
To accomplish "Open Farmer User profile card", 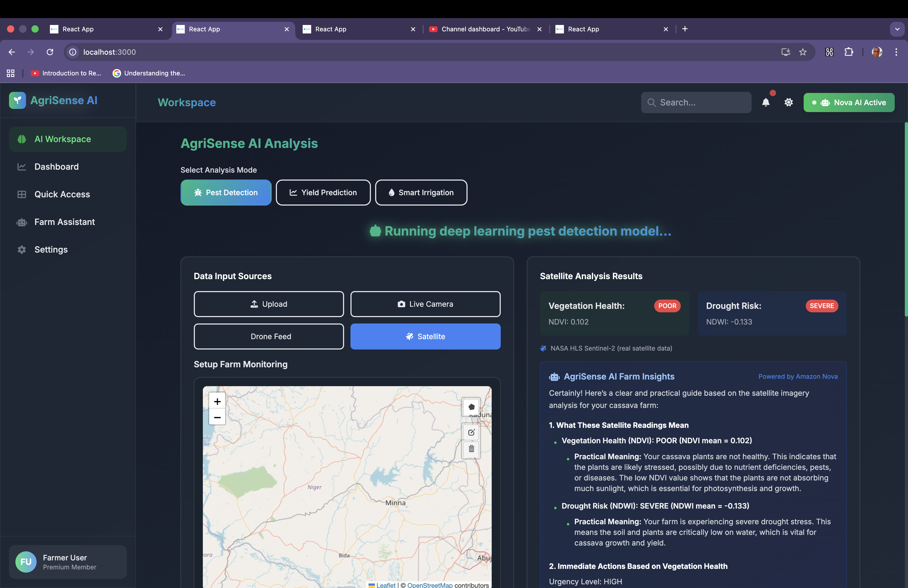I will (67, 562).
